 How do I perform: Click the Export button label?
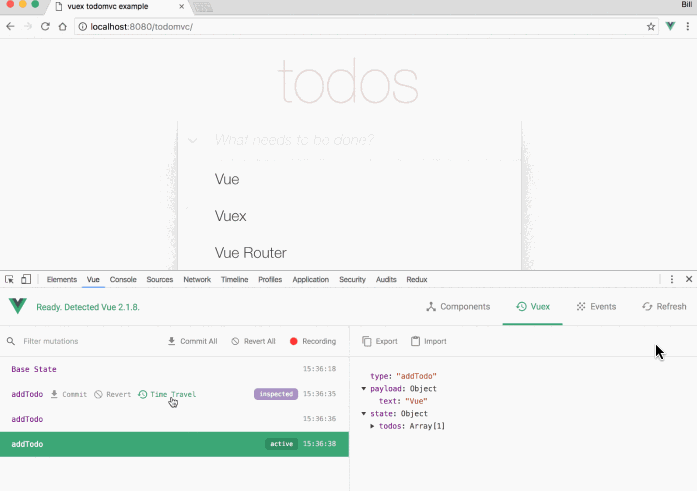pos(386,341)
